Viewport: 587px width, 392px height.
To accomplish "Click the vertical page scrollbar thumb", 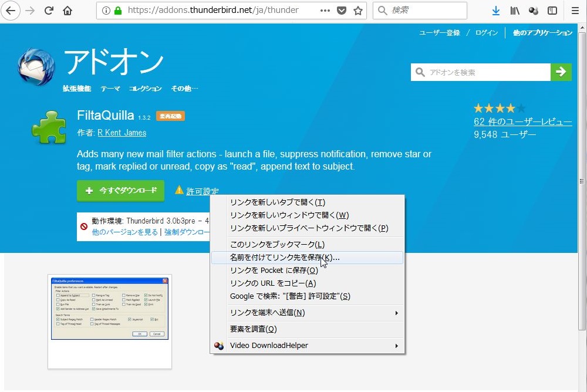I will 582,181.
